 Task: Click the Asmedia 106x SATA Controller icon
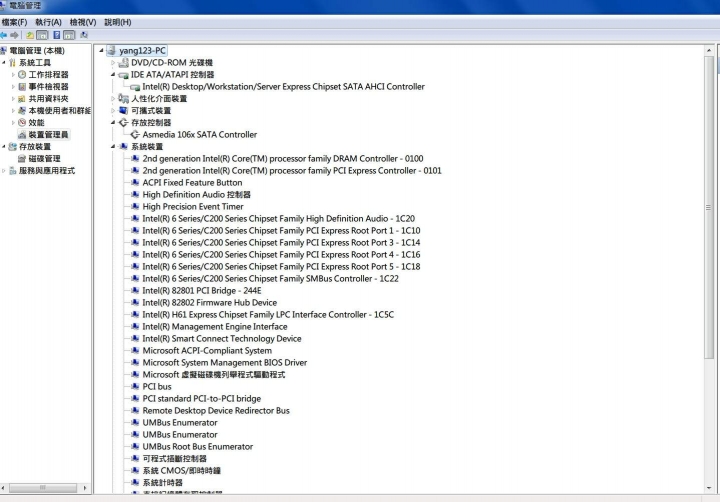135,135
